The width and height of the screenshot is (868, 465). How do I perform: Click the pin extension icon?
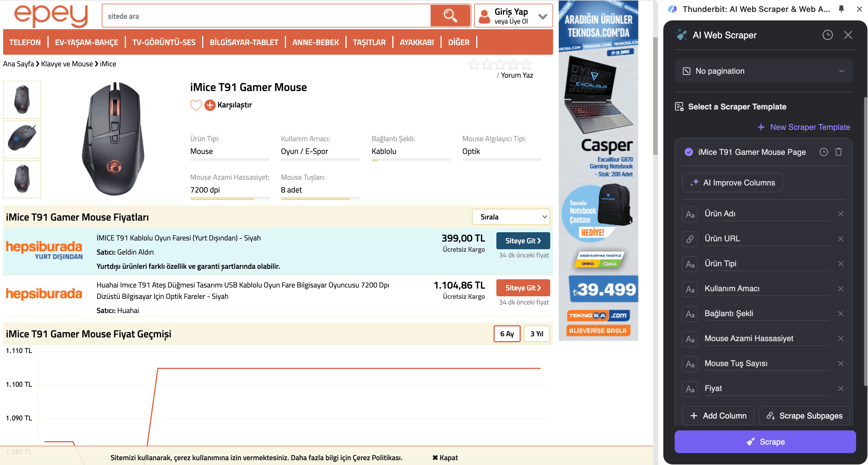pos(841,9)
